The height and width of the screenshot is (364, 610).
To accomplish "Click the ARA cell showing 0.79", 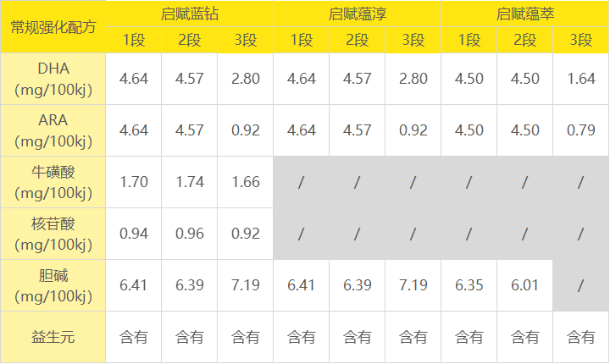I will click(581, 130).
